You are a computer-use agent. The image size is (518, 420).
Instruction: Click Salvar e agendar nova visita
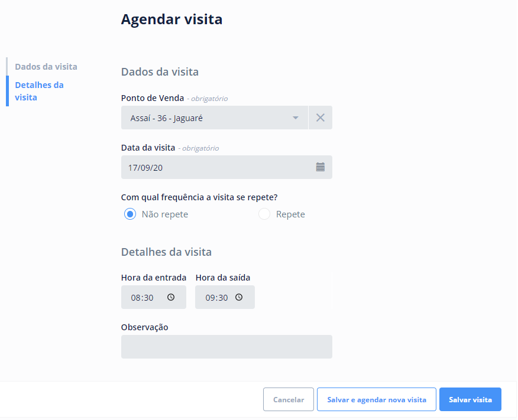click(376, 399)
